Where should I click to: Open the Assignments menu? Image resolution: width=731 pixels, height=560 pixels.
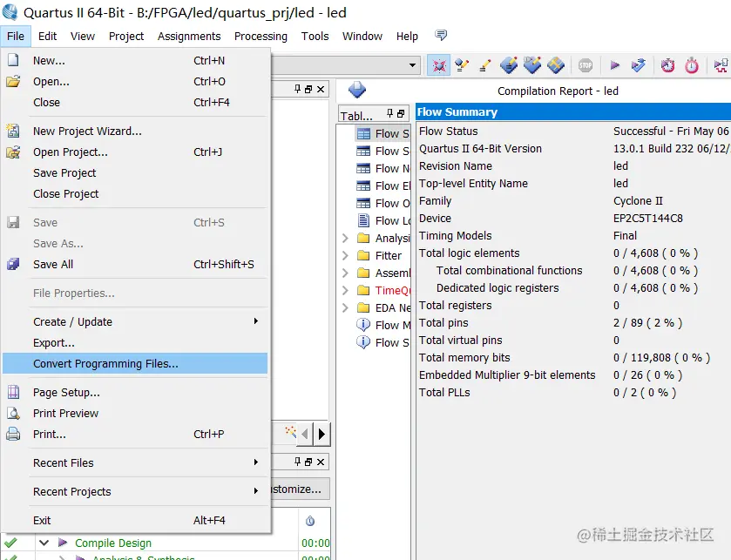pyautogui.click(x=189, y=36)
